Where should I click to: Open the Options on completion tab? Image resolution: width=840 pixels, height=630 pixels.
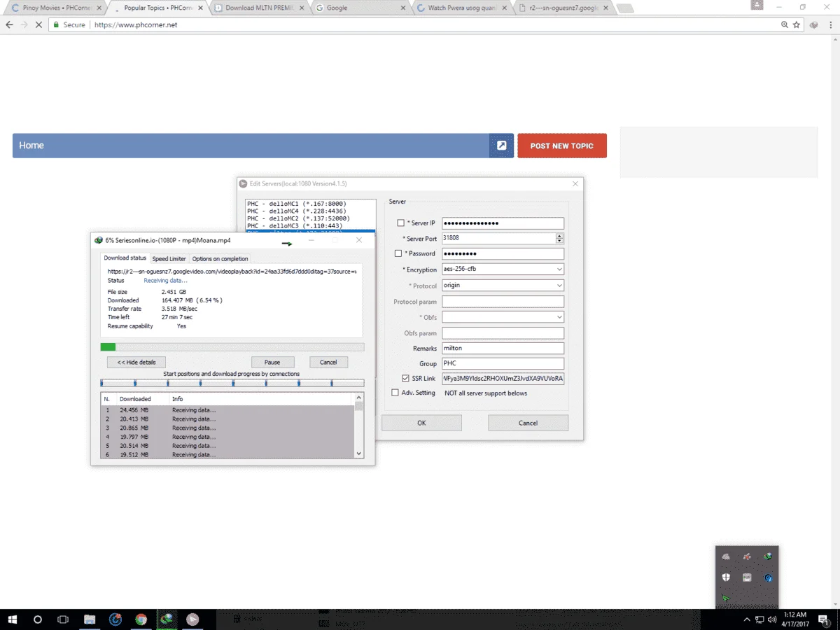220,259
